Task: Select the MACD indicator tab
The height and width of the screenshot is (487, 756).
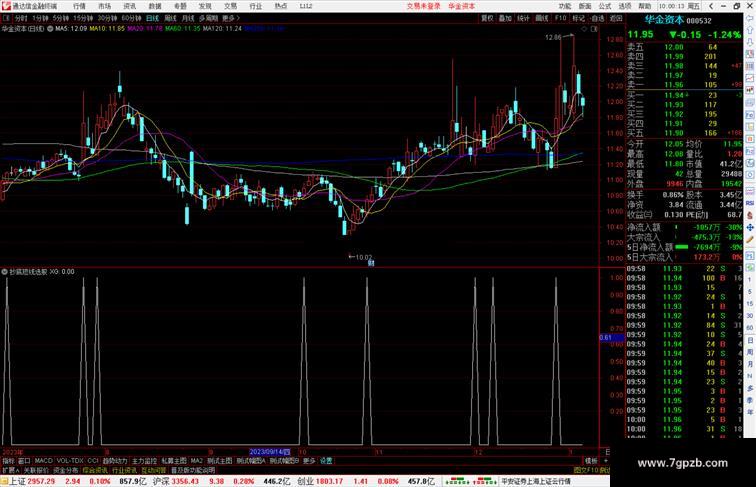Action: (43, 461)
